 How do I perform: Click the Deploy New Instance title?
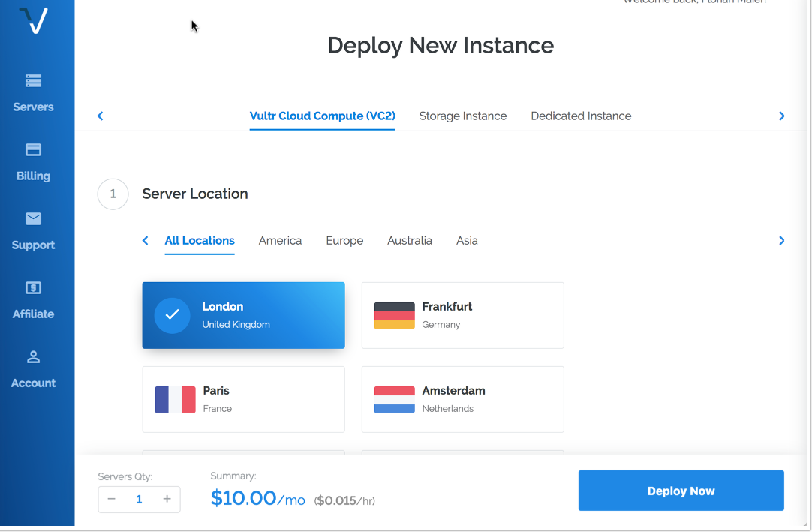pyautogui.click(x=441, y=45)
